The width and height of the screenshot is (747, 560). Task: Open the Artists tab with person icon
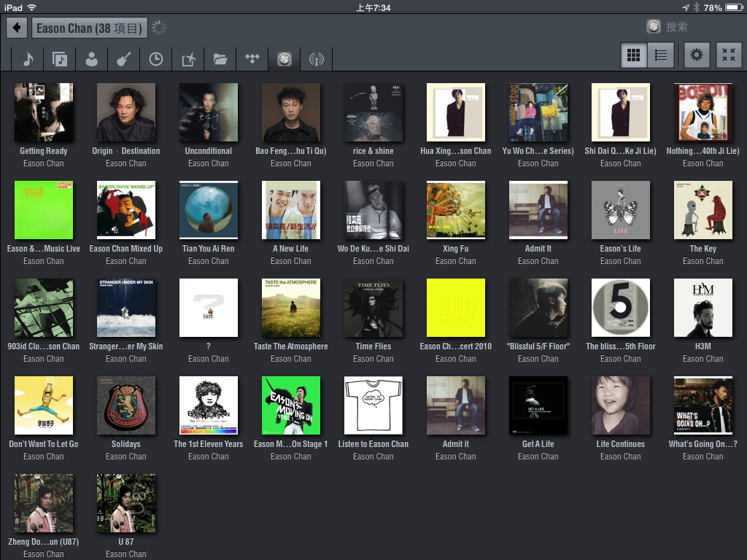(x=92, y=59)
